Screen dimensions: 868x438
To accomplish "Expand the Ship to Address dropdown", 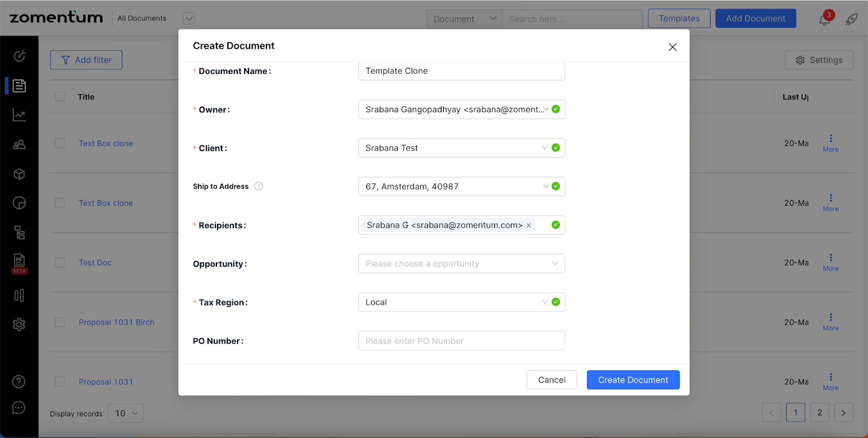I will pyautogui.click(x=462, y=186).
